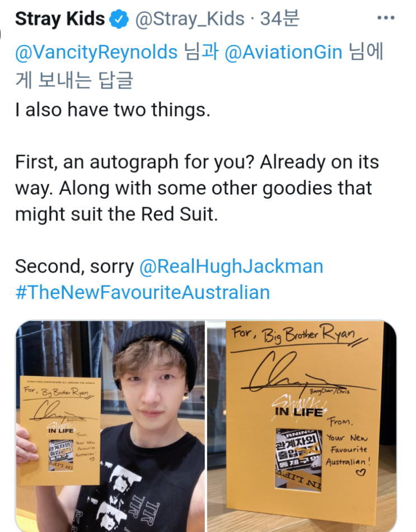Open the 34분 tweet timestamp
Viewport: 416px width, 532px height.
tap(279, 18)
